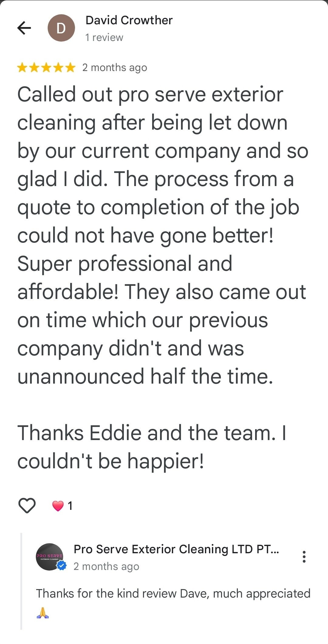Viewport: 328px width, 644px height.
Task: Like the review with the outline heart
Action: coord(27,506)
